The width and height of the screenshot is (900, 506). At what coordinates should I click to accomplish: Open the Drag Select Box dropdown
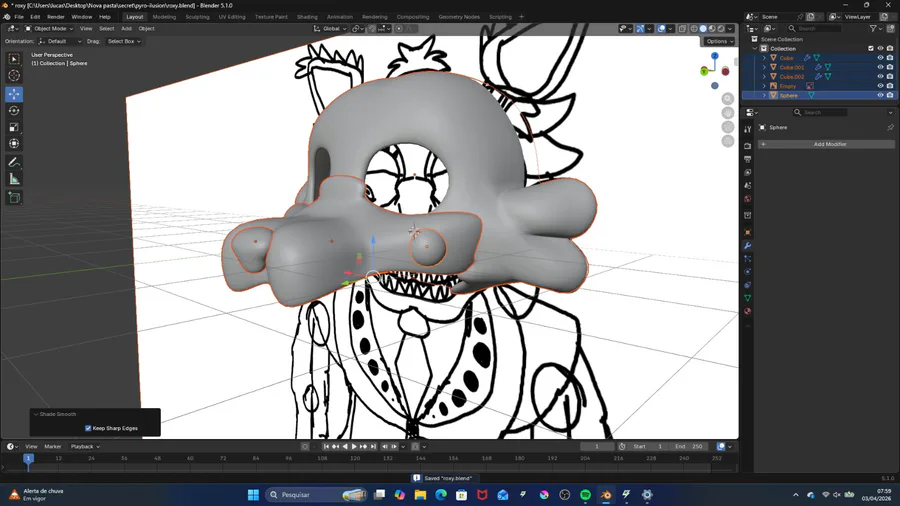[x=123, y=41]
